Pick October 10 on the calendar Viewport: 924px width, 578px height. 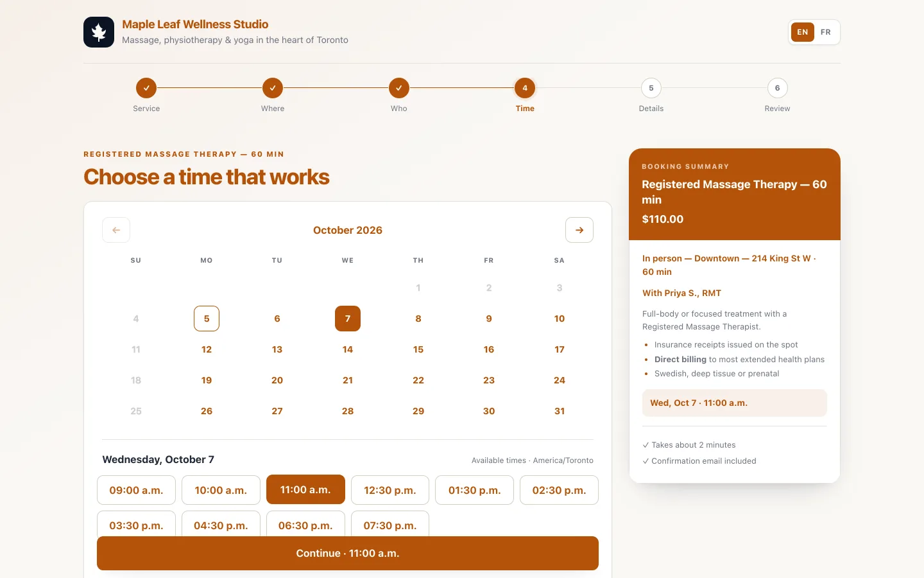point(560,319)
